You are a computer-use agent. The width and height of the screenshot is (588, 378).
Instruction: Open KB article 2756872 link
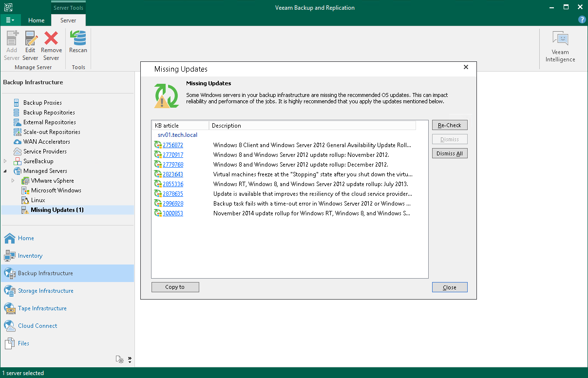[x=173, y=145]
